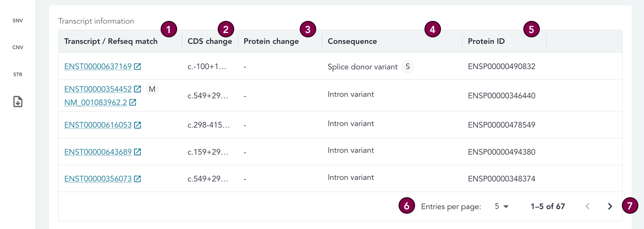
Task: Click the CDS change column header
Action: point(210,41)
